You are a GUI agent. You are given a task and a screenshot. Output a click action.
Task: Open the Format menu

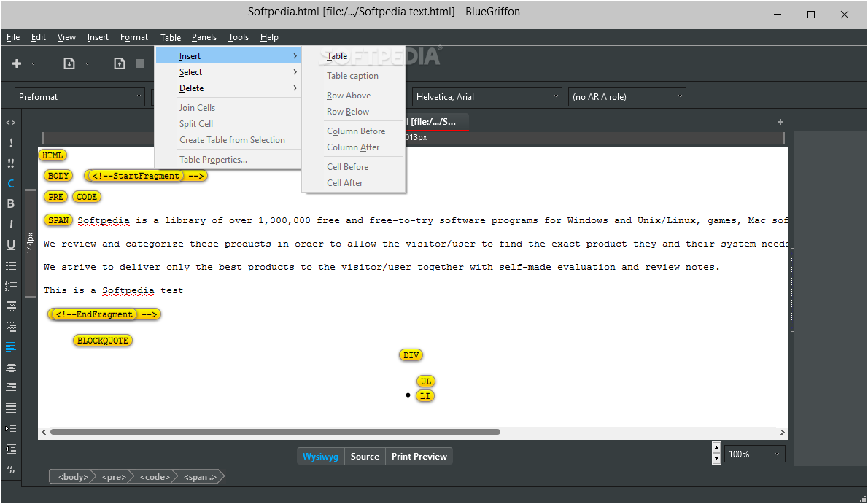pyautogui.click(x=134, y=37)
